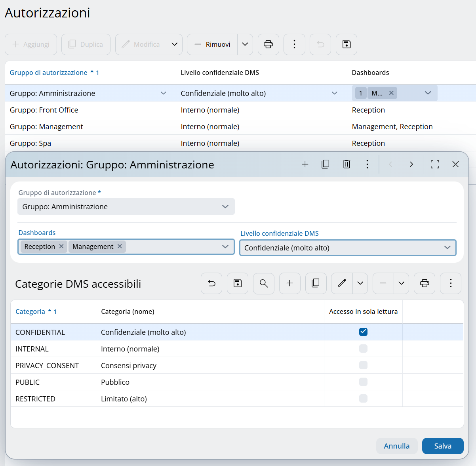Tick read-only checkbox for PUBLIC category

click(363, 382)
